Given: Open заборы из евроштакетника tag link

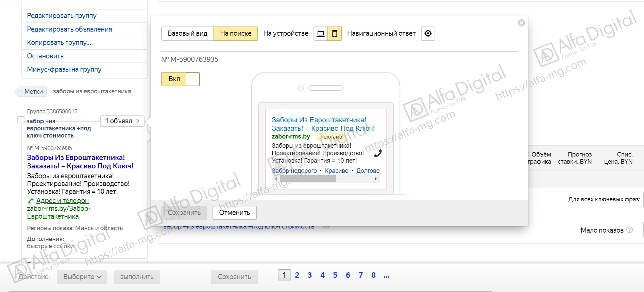Looking at the screenshot, I should pyautogui.click(x=92, y=91).
